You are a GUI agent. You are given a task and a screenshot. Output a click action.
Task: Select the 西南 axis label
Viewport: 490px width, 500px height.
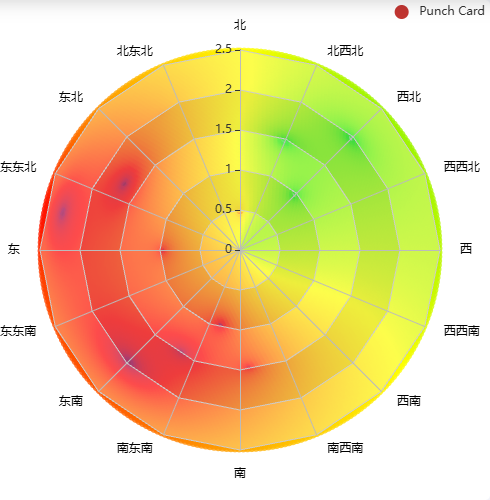pyautogui.click(x=409, y=400)
